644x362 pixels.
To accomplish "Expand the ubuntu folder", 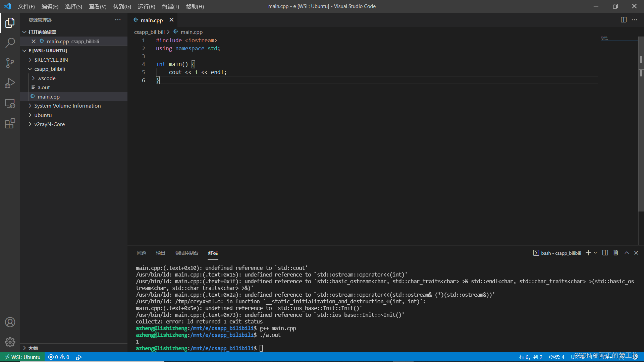I will click(x=43, y=115).
